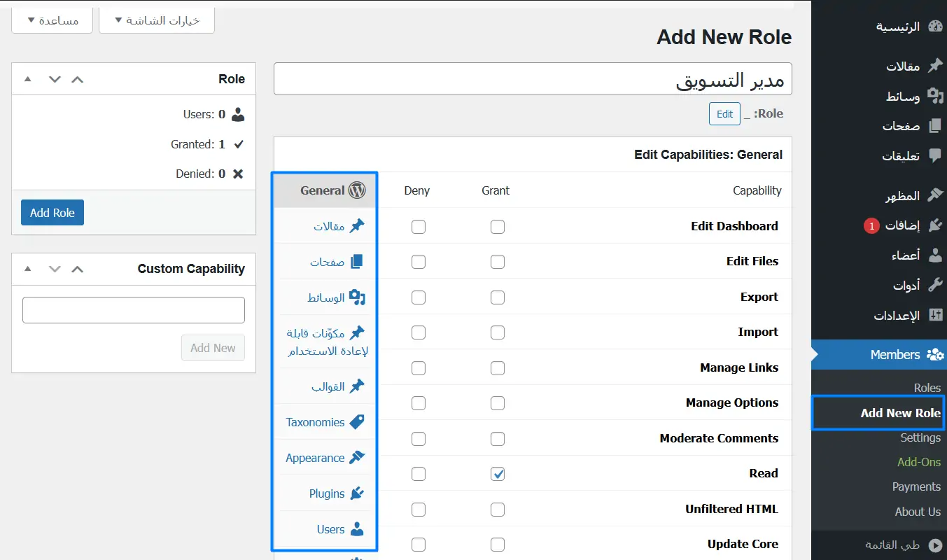The width and height of the screenshot is (947, 560).
Task: Uncheck the Grant checkbox for Read
Action: tap(498, 474)
